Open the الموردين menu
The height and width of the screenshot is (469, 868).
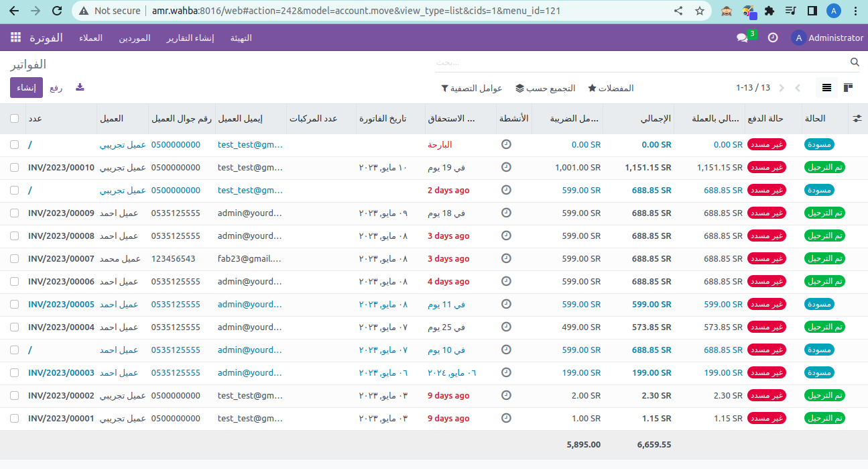pos(134,38)
